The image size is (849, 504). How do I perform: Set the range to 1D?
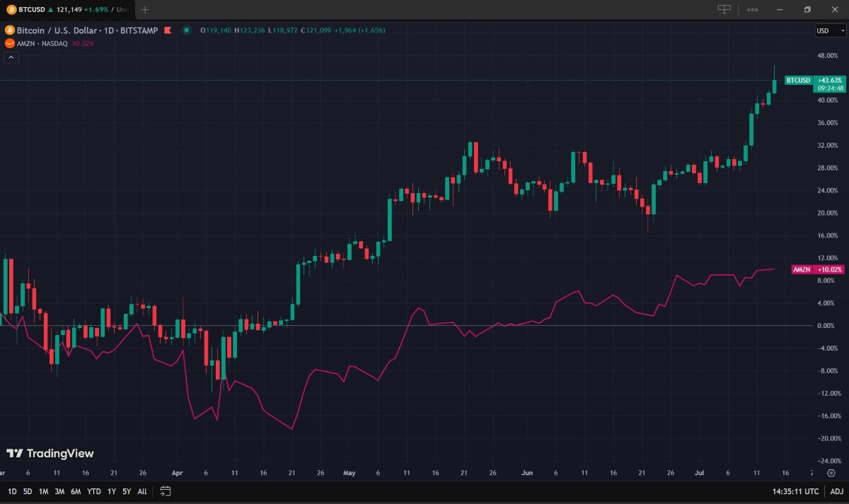(12, 491)
